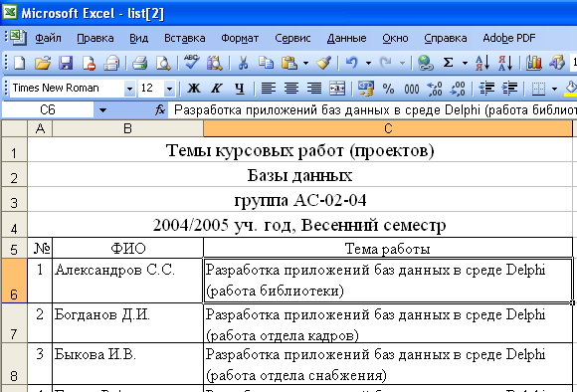Select column B header
Viewport: 577px width, 392px height.
[127, 128]
